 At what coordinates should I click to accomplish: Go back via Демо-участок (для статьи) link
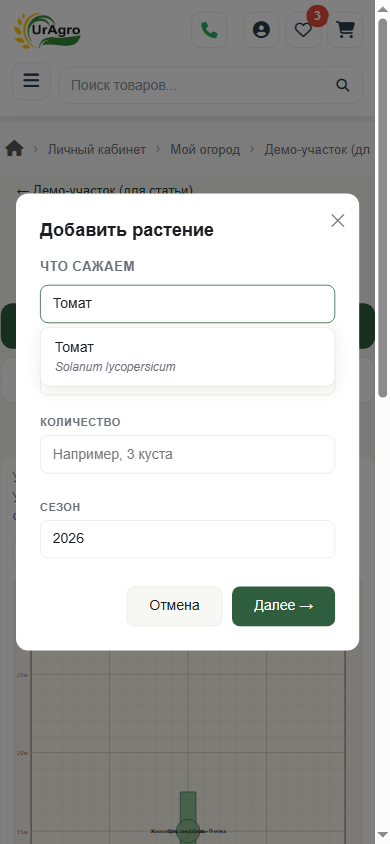click(x=104, y=191)
